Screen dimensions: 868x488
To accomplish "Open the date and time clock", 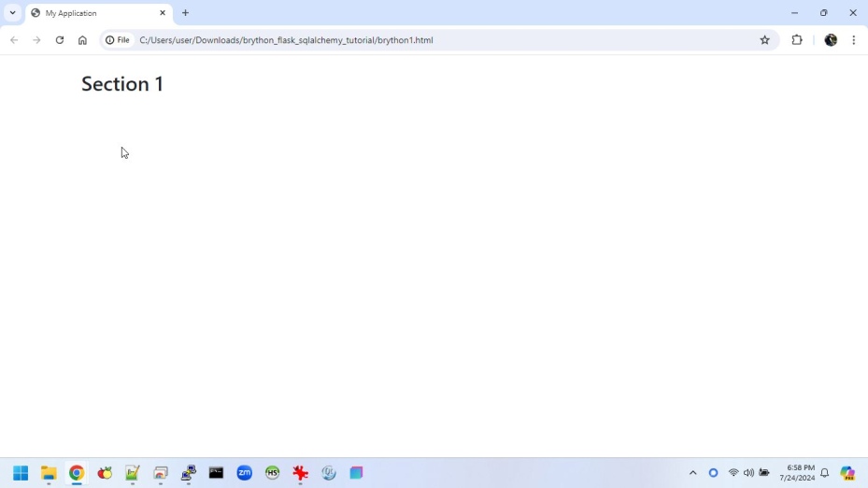I will 797,473.
